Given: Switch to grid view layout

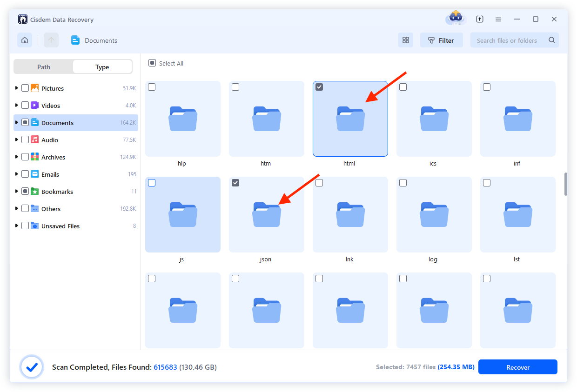Looking at the screenshot, I should click(405, 40).
